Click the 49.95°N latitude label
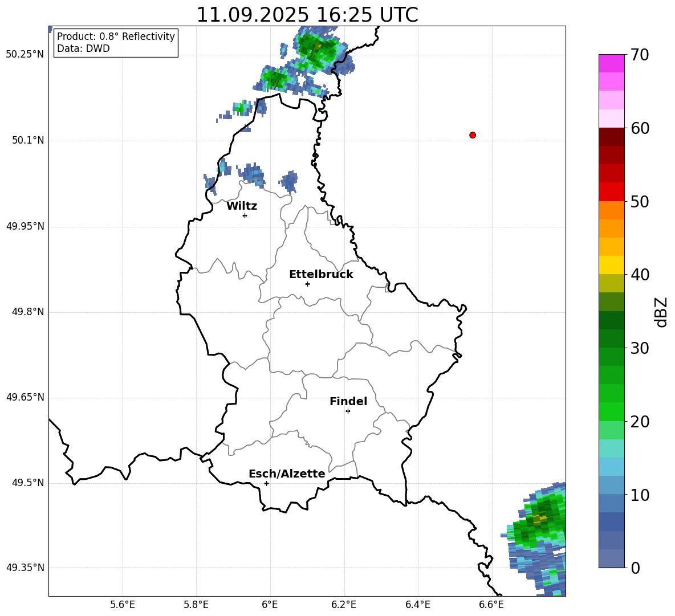Image resolution: width=675 pixels, height=616 pixels. click(x=25, y=226)
